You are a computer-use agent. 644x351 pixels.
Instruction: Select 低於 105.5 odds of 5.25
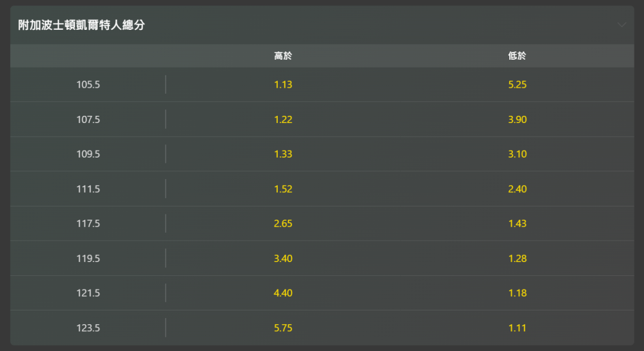[x=518, y=85]
